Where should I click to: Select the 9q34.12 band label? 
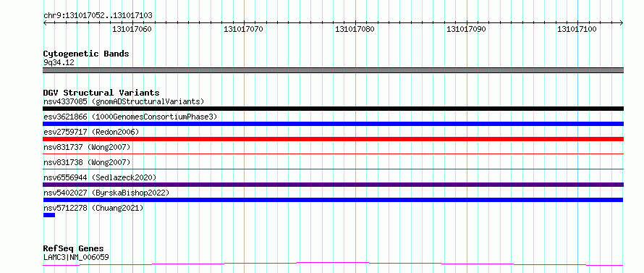[59, 63]
